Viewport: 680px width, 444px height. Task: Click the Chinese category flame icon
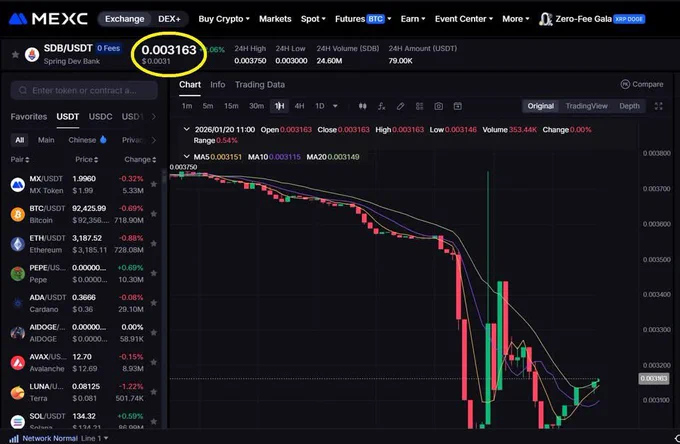pyautogui.click(x=103, y=140)
